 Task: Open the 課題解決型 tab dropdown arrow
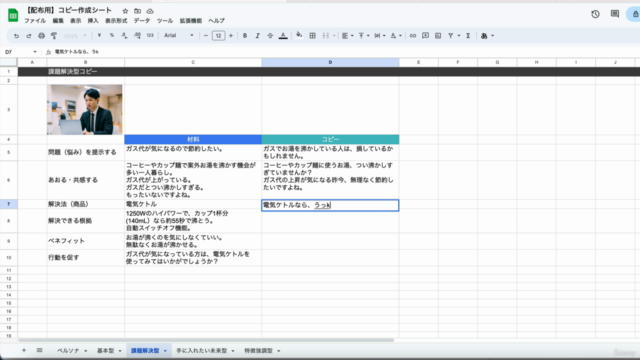pos(165,351)
